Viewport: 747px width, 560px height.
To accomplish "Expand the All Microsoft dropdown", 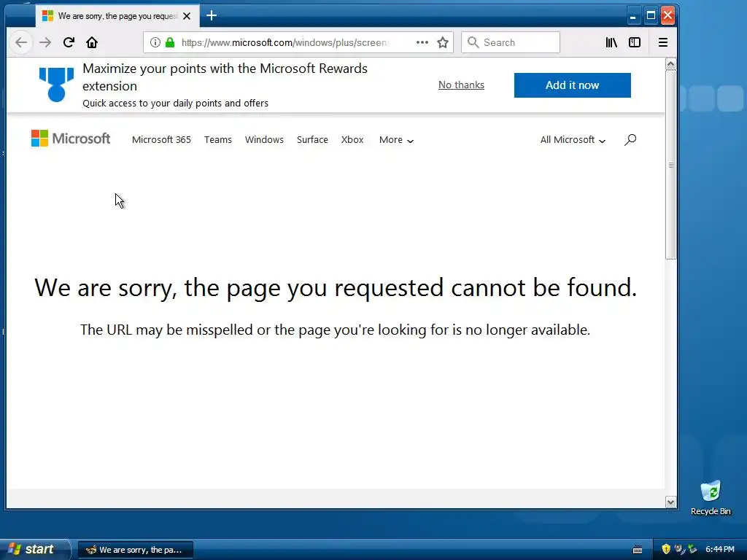I will tap(573, 139).
